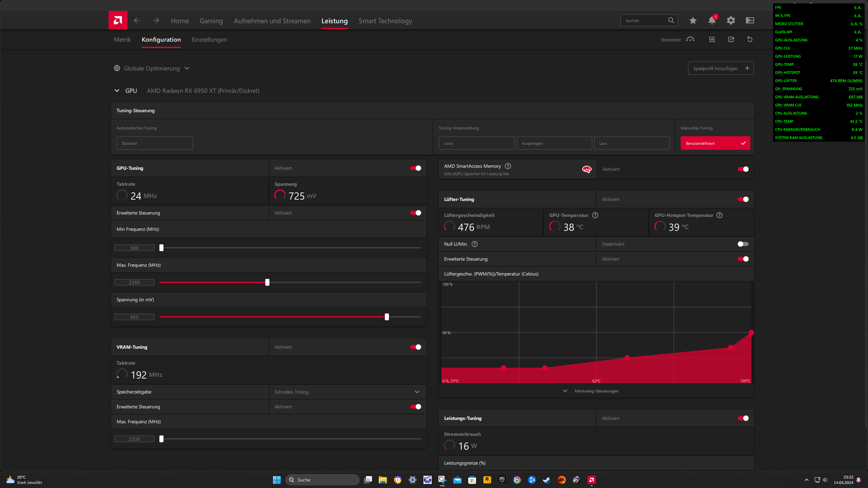Select the Ausgewogen tuning preset
Viewport: 868px width, 488px height.
(554, 143)
